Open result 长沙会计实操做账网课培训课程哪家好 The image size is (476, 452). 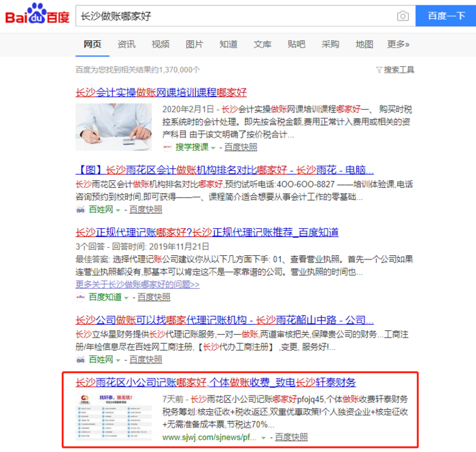(161, 93)
